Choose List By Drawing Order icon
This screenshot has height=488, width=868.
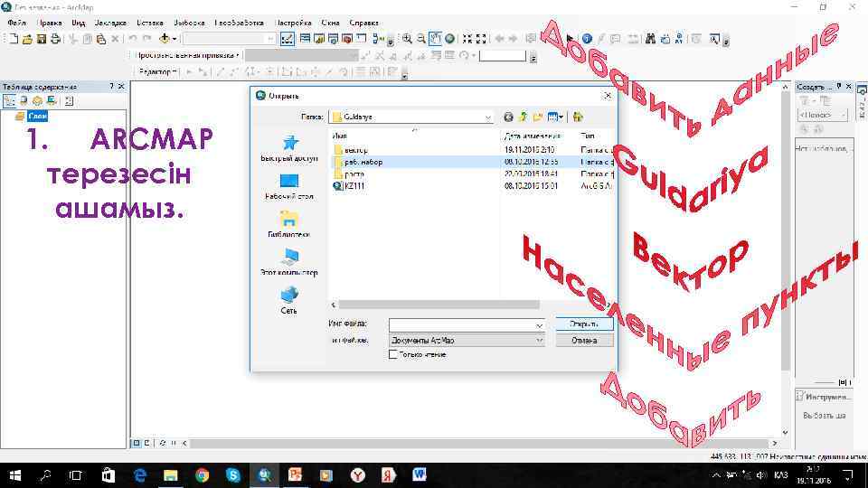pyautogui.click(x=9, y=100)
